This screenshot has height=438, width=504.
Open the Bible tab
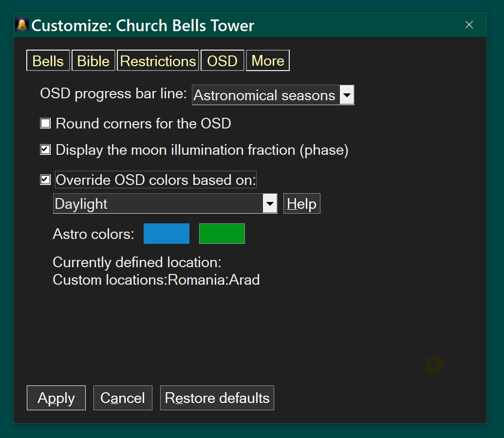tap(93, 61)
